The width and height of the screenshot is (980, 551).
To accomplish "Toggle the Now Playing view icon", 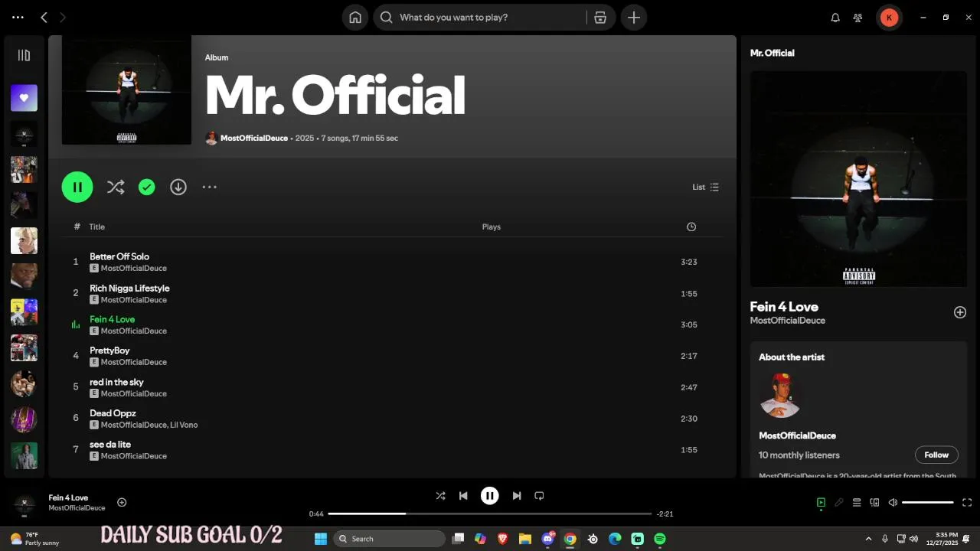I will [x=821, y=503].
